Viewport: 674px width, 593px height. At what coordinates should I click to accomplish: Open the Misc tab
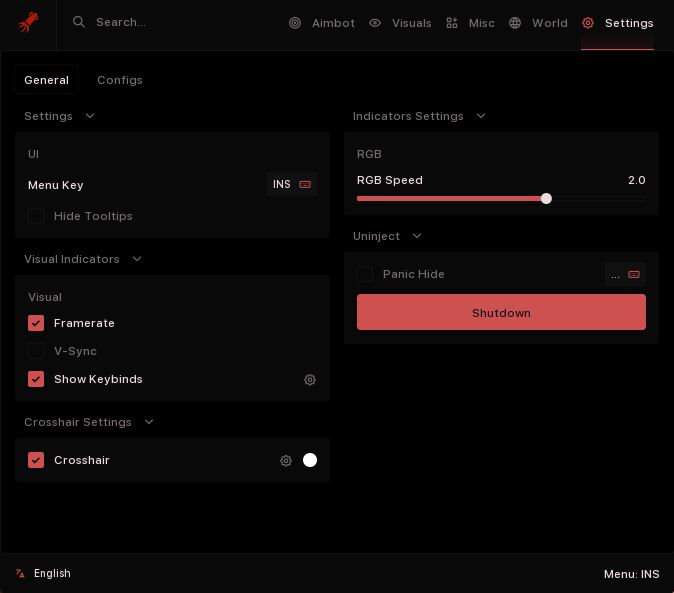pos(470,23)
